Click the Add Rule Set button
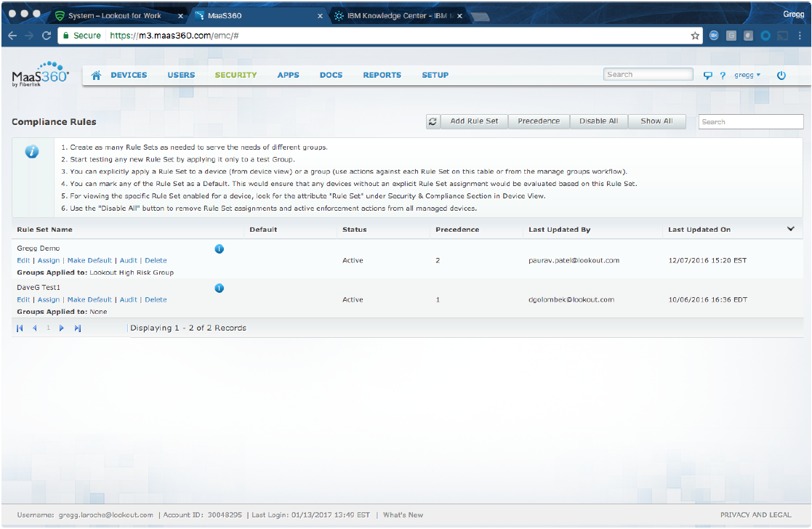Screen dimensions: 812x529 tap(474, 121)
